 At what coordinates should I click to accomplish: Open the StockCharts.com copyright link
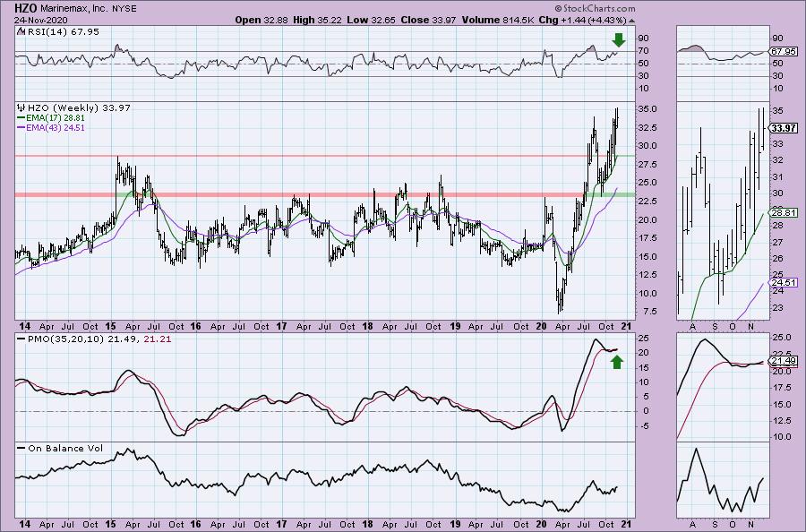[595, 8]
